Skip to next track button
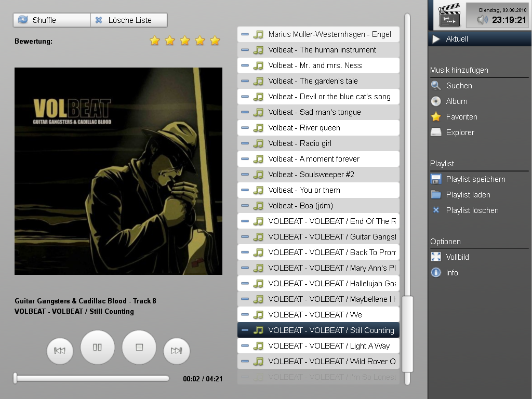 (x=177, y=351)
